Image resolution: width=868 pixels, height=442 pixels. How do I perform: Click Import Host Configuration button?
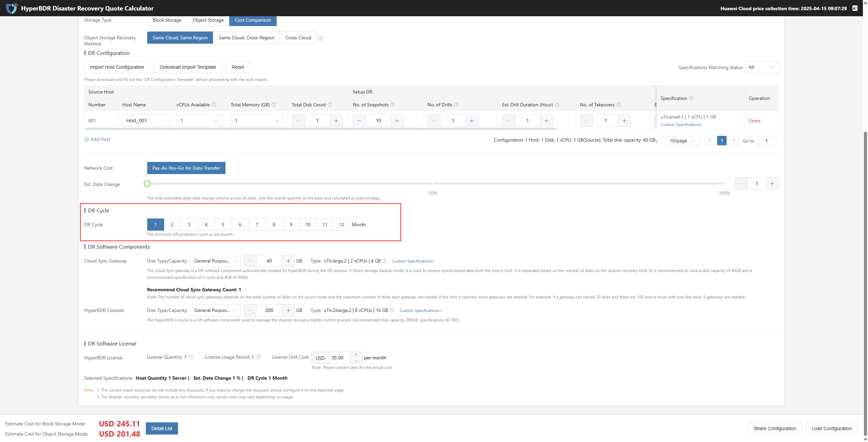pyautogui.click(x=117, y=67)
